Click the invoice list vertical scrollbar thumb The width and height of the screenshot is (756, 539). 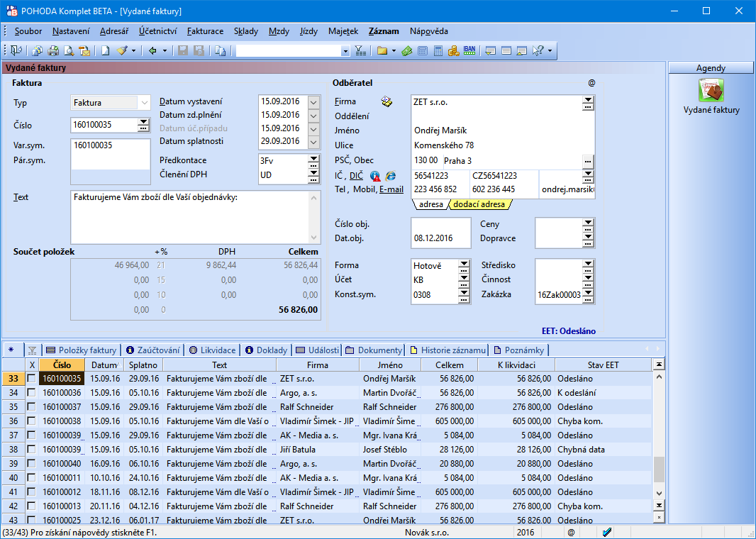(659, 469)
